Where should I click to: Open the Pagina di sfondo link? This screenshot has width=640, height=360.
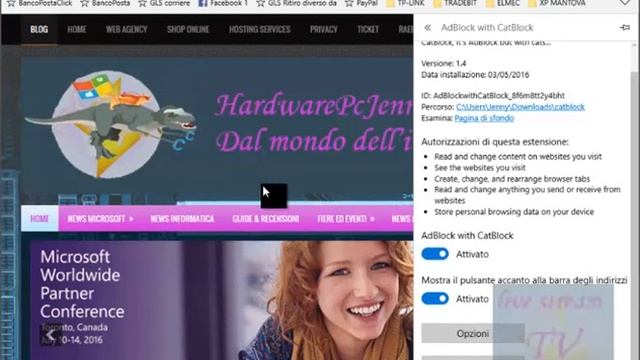click(484, 118)
